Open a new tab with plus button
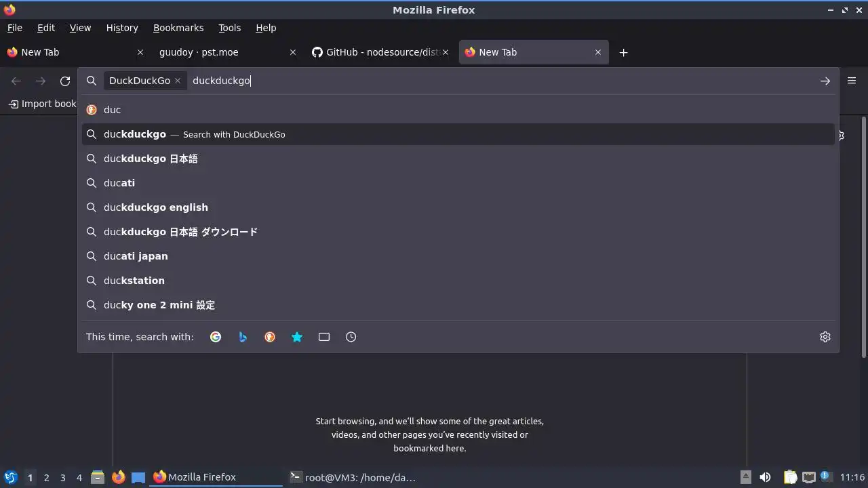The image size is (868, 488). (x=623, y=52)
